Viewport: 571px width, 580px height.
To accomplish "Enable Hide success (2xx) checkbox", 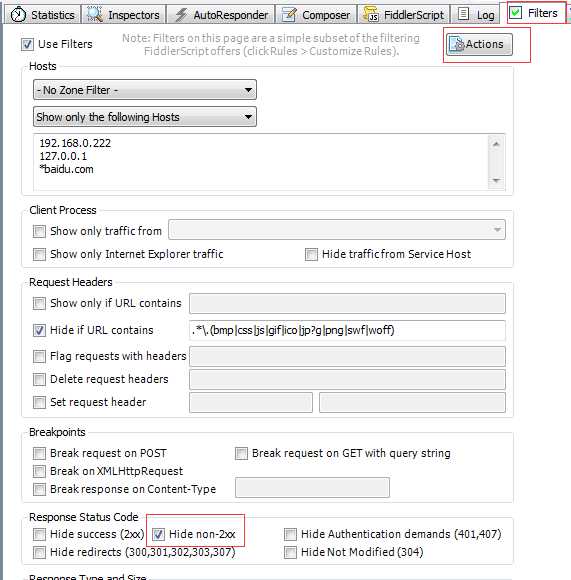I will [x=39, y=535].
